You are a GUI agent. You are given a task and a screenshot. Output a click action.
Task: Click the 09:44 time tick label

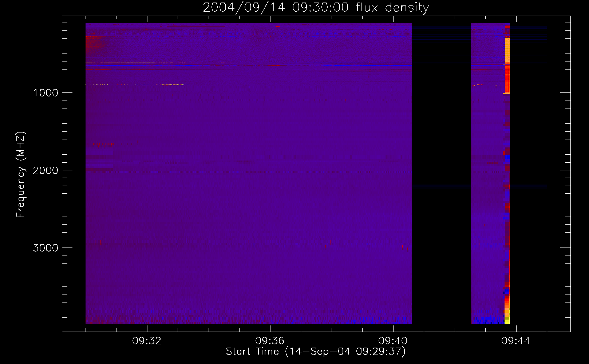516,341
